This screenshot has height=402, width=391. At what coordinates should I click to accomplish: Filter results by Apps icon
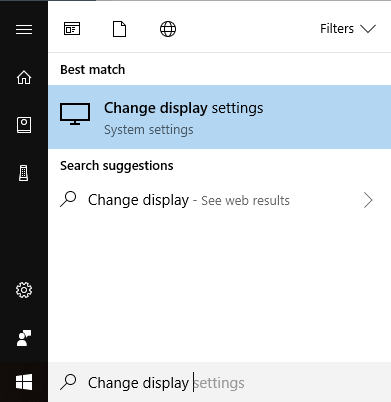click(72, 29)
